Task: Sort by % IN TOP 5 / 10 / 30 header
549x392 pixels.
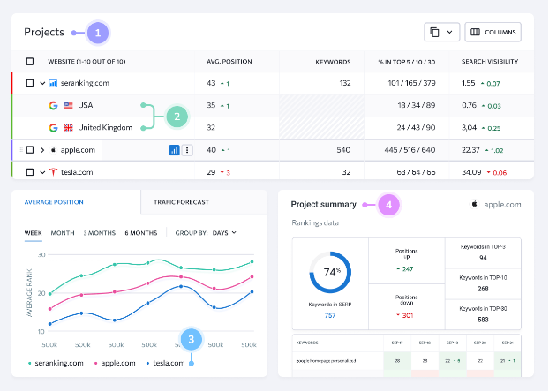Action: tap(407, 62)
